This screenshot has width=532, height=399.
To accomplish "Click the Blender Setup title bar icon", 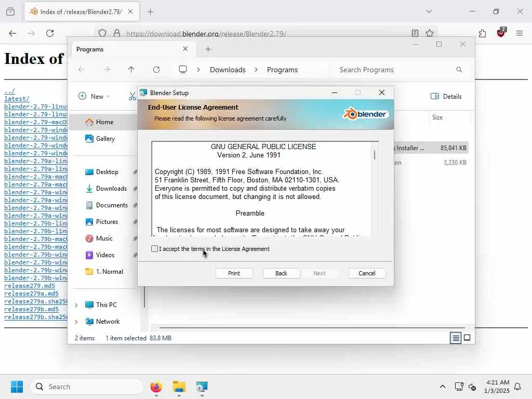I will pyautogui.click(x=143, y=92).
